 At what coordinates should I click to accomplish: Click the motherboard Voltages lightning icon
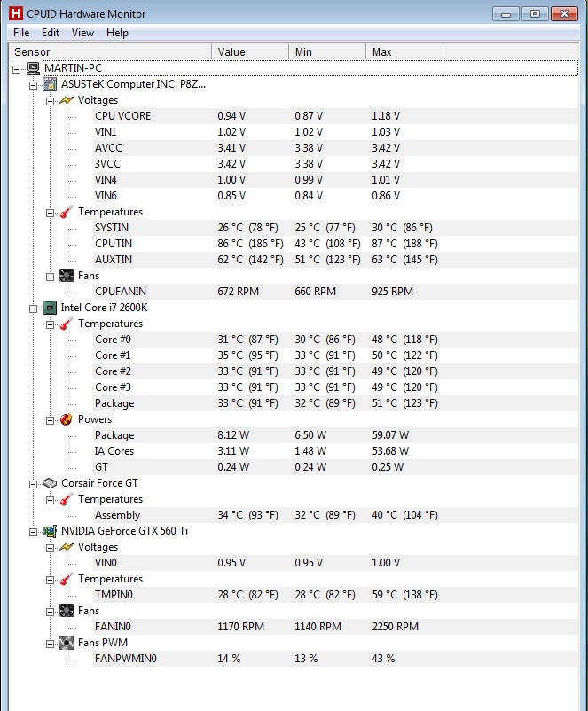(67, 100)
